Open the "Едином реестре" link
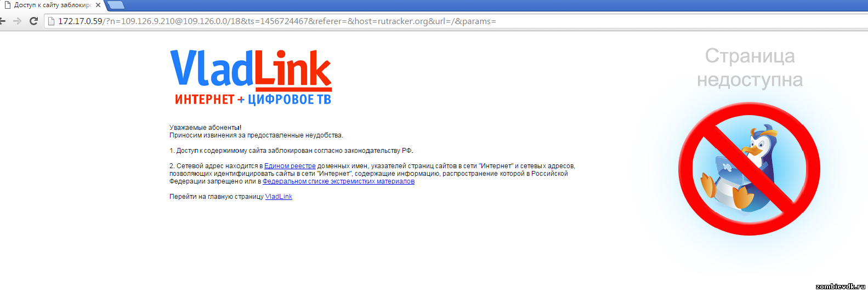The width and height of the screenshot is (868, 292). coord(290,166)
